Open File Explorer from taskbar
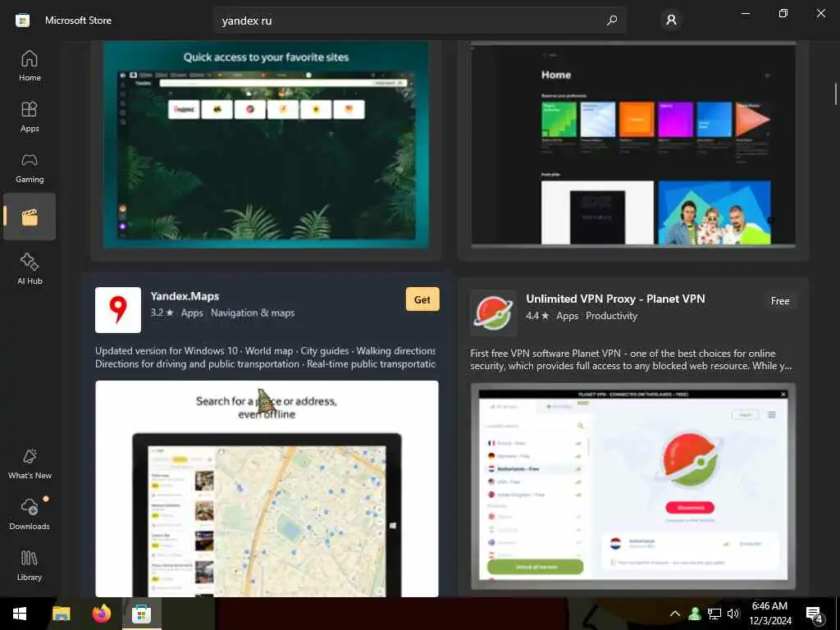This screenshot has width=840, height=630. 61,614
